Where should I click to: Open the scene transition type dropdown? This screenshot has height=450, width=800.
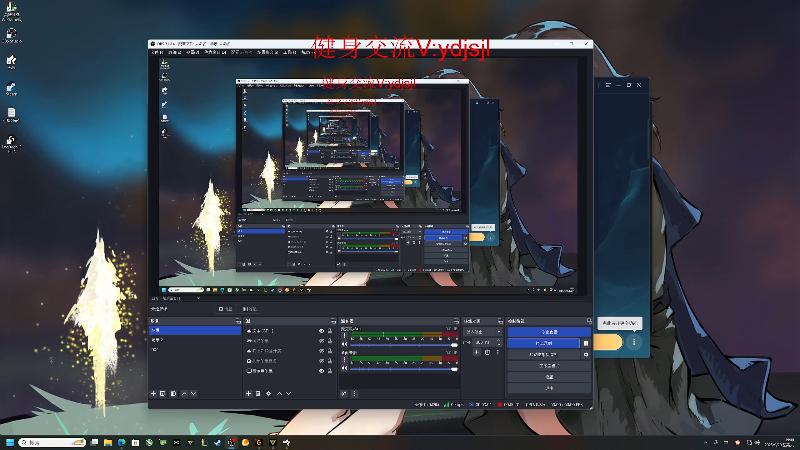click(x=483, y=332)
